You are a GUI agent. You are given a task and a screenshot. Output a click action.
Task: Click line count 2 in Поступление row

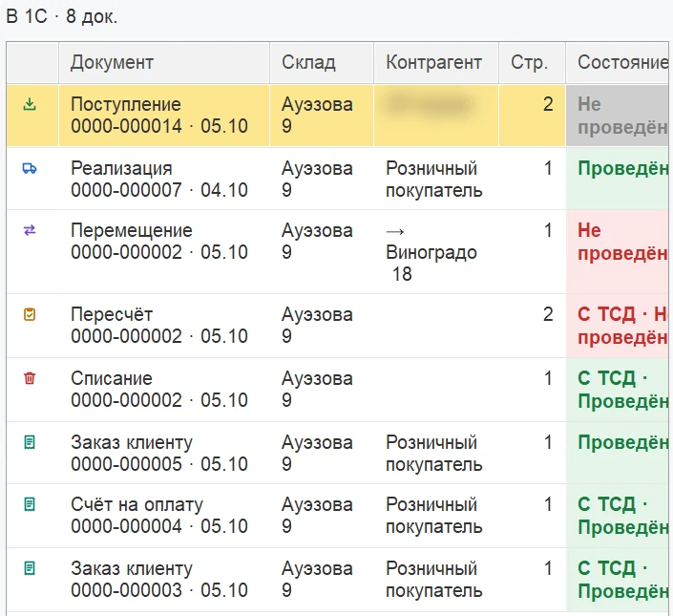[548, 104]
